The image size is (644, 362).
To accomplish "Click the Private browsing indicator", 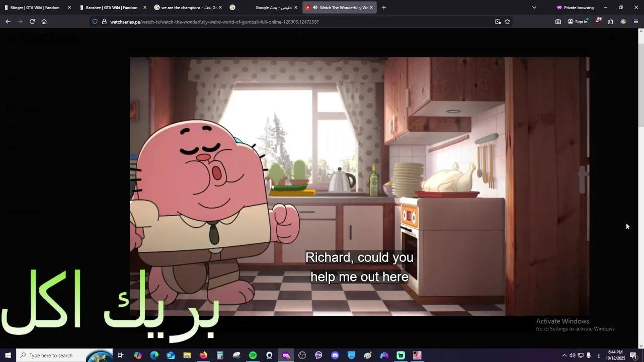I will click(575, 8).
